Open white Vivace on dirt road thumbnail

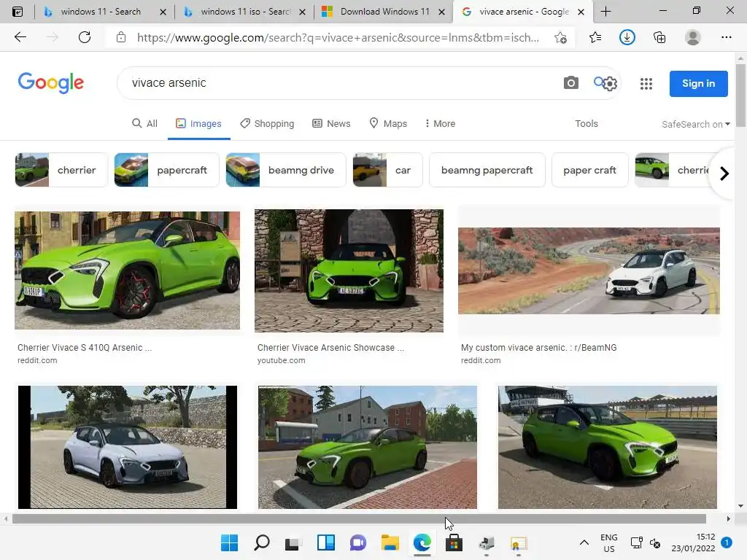point(589,271)
